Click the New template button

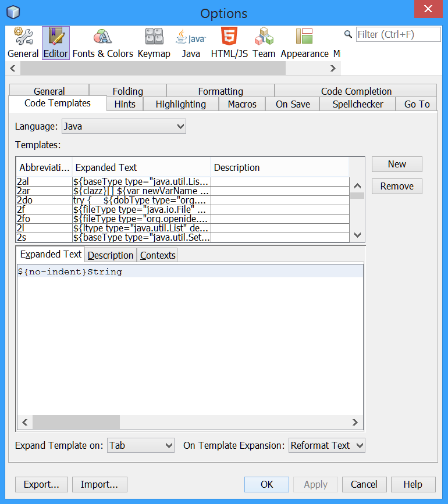(397, 165)
